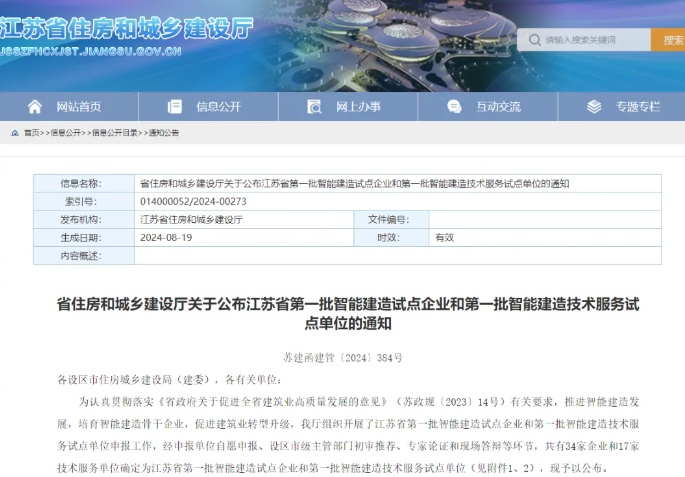Click the first 信息公开 breadcrumb link
Image resolution: width=685 pixels, height=477 pixels.
[66, 132]
